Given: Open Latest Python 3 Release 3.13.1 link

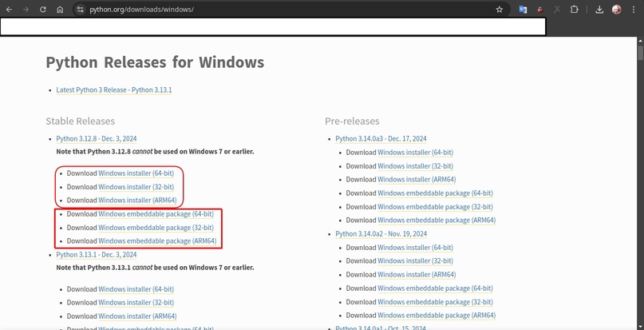Looking at the screenshot, I should 113,89.
